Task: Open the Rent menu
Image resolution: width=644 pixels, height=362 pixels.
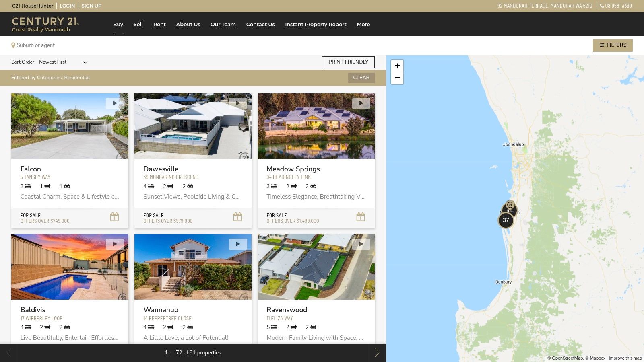Action: (x=159, y=24)
